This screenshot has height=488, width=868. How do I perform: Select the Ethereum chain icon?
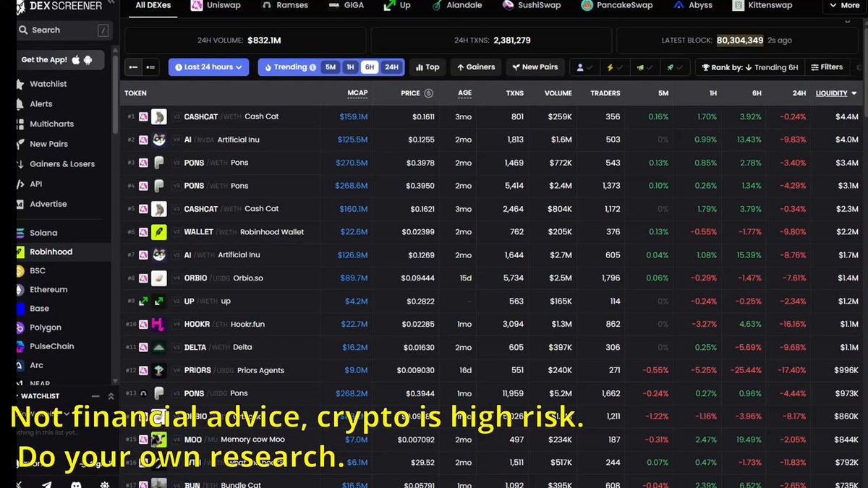pyautogui.click(x=21, y=289)
